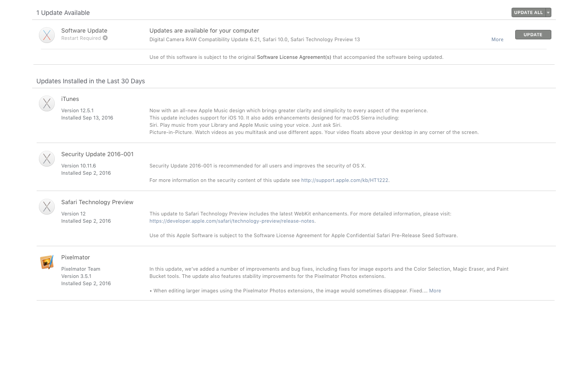Click the Pixelmator Team developer name
This screenshot has width=588, height=368.
pyautogui.click(x=81, y=269)
